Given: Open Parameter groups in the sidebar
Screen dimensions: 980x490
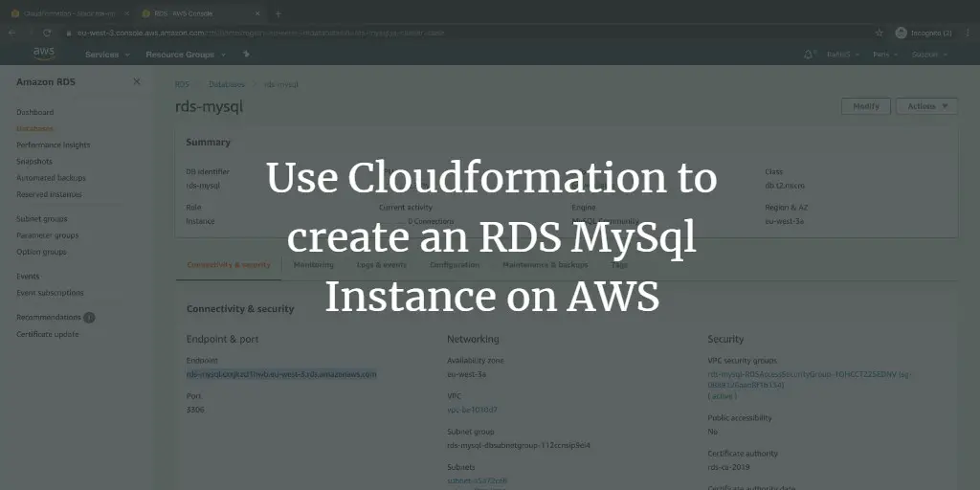Looking at the screenshot, I should point(48,235).
